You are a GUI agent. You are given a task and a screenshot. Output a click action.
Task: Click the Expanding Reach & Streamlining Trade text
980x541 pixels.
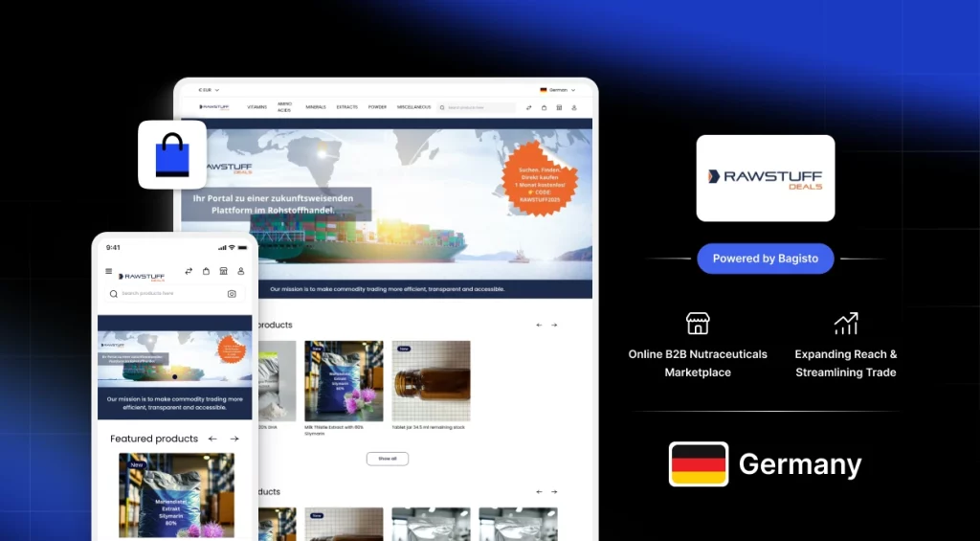(846, 363)
